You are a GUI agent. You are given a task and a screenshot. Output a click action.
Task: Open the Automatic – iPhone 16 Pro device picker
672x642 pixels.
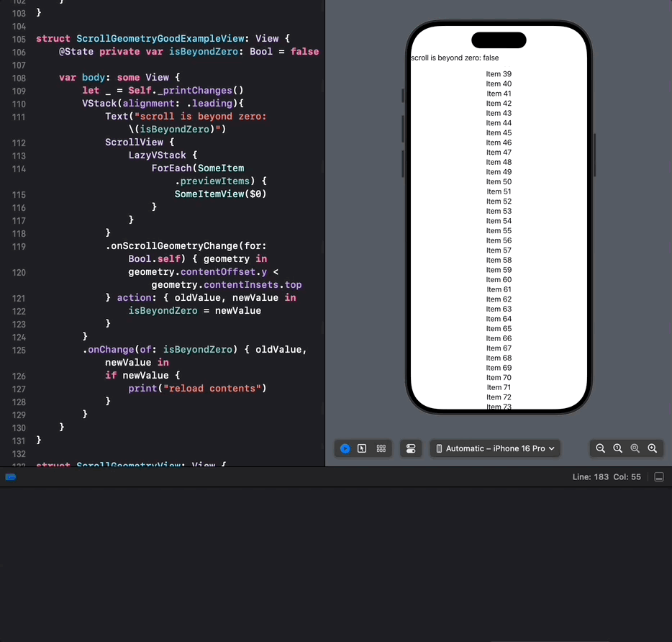pyautogui.click(x=495, y=448)
